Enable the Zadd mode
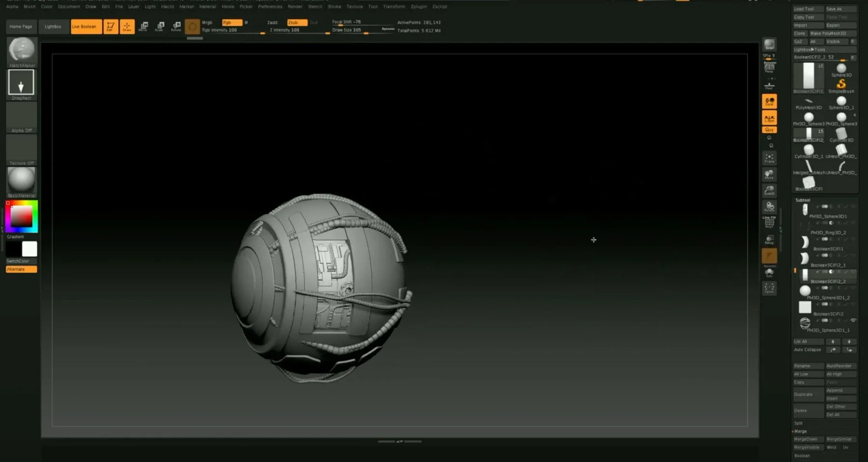868x462 pixels. 272,23
